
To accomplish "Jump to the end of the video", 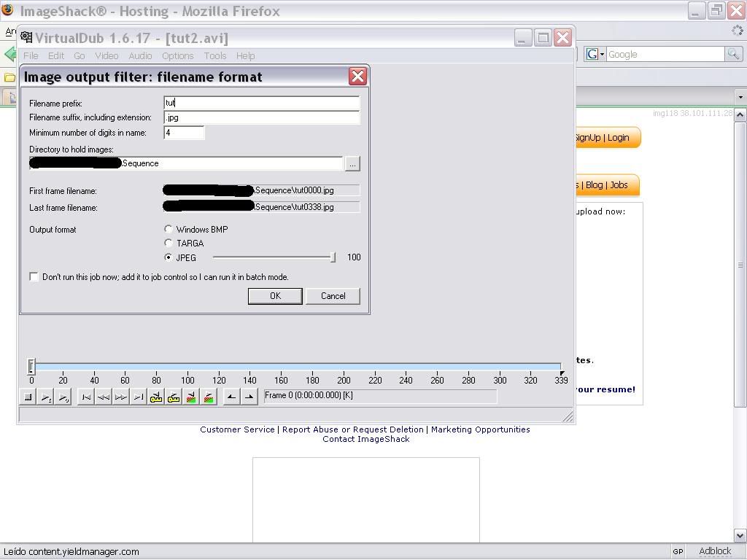I will tap(139, 397).
